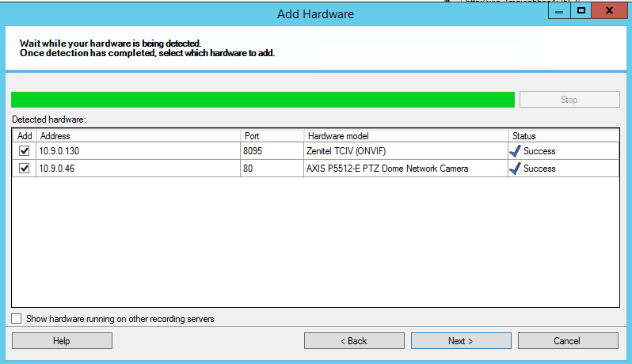The height and width of the screenshot is (364, 632).
Task: Uncheck the Add checkbox for 10.9.0.46
Action: point(24,169)
